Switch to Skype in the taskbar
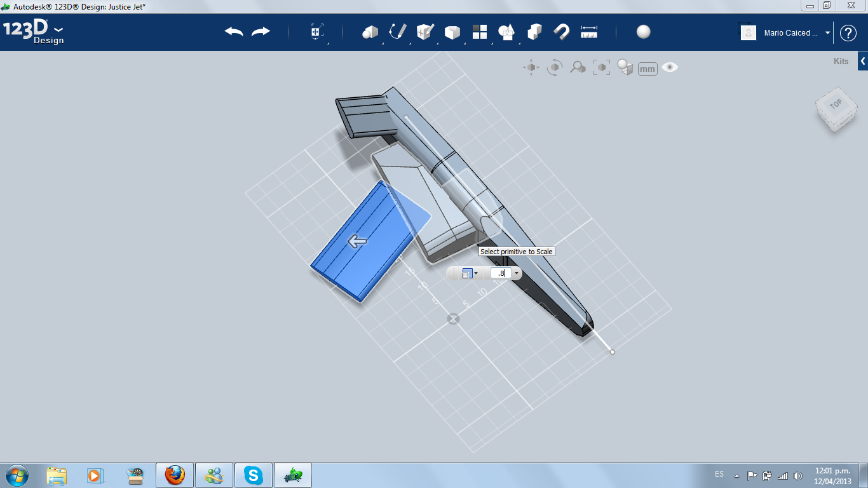 pos(254,475)
